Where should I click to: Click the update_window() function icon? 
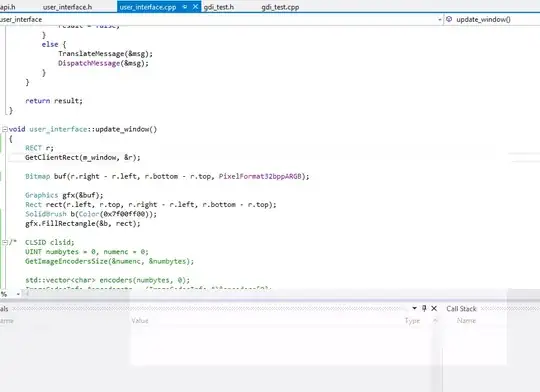point(449,19)
